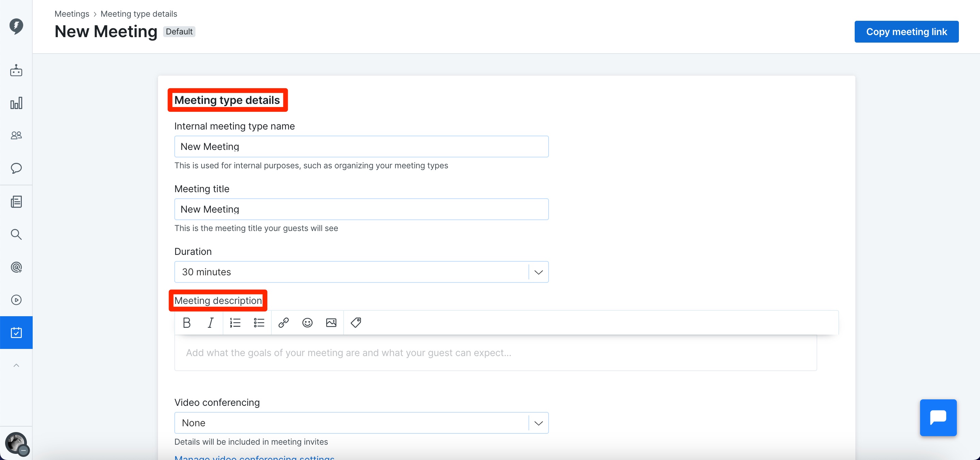This screenshot has height=460, width=980.
Task: Open the emoji picker in description editor
Action: pyautogui.click(x=307, y=323)
